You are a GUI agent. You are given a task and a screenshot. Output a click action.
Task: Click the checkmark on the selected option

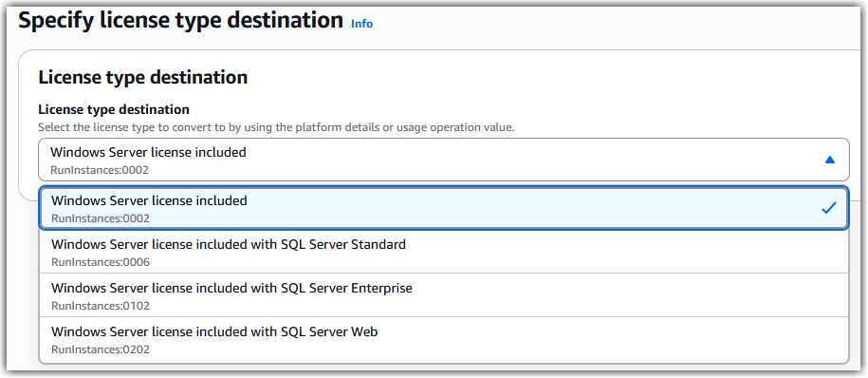pyautogui.click(x=829, y=208)
